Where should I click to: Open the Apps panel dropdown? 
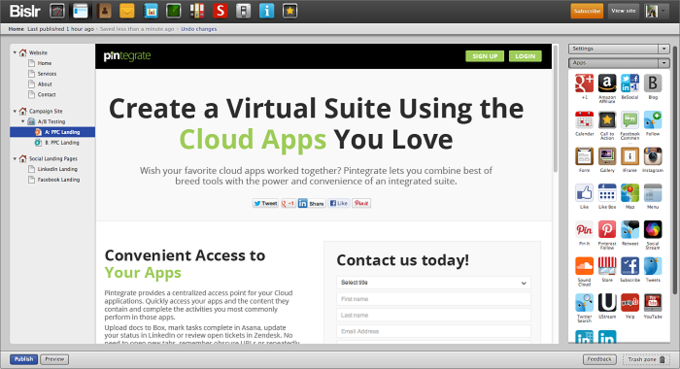click(664, 63)
